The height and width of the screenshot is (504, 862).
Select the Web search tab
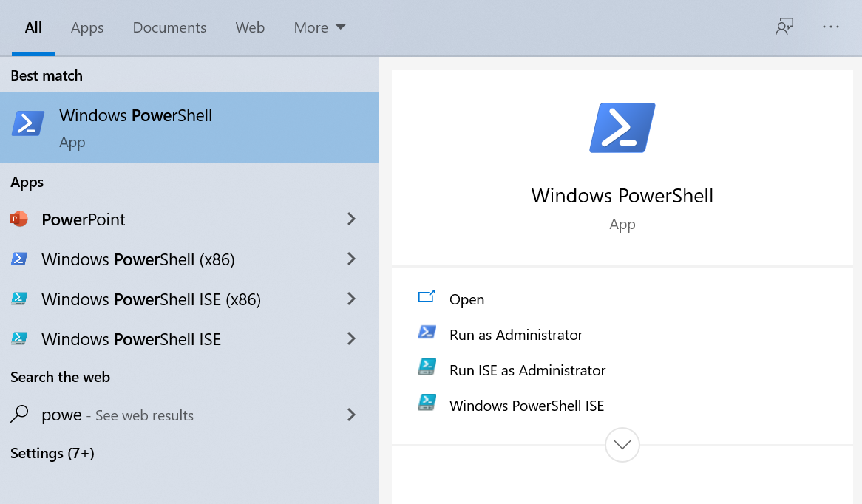250,27
